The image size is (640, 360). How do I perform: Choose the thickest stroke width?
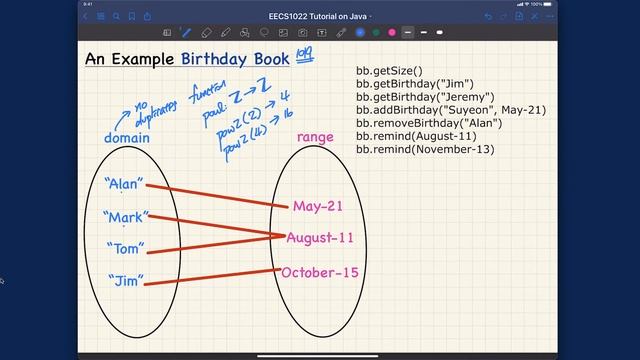click(x=440, y=32)
